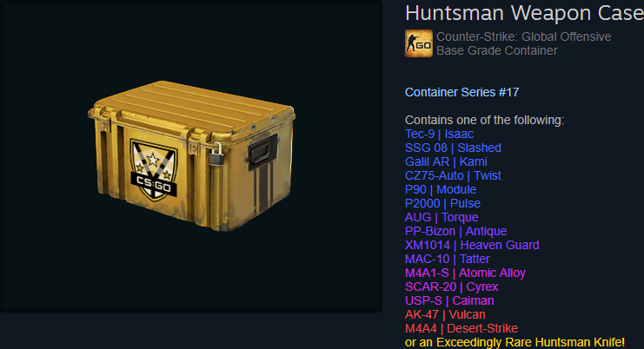Select the SSG 08 | Slashed entry
The width and height of the screenshot is (644, 349).
pyautogui.click(x=453, y=148)
